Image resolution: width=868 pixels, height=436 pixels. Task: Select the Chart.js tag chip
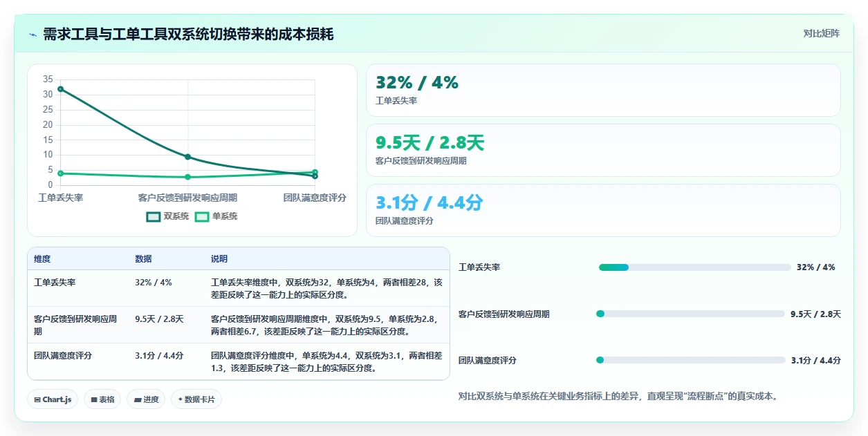click(53, 399)
